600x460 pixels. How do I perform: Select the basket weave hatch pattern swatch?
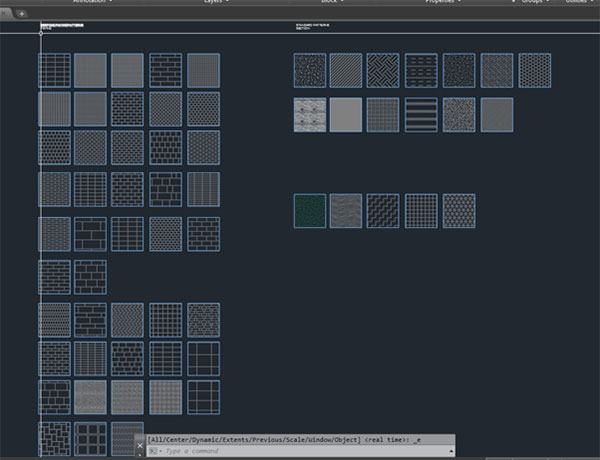coord(384,70)
